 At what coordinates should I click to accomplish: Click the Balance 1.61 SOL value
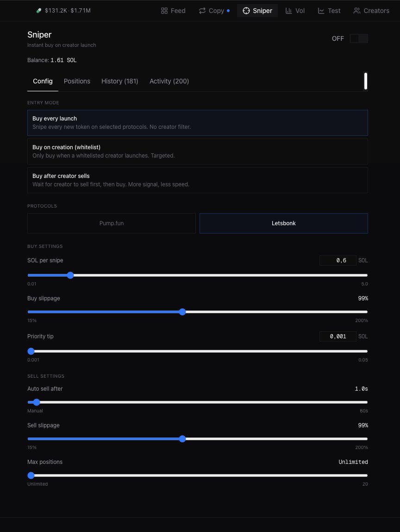click(x=63, y=60)
